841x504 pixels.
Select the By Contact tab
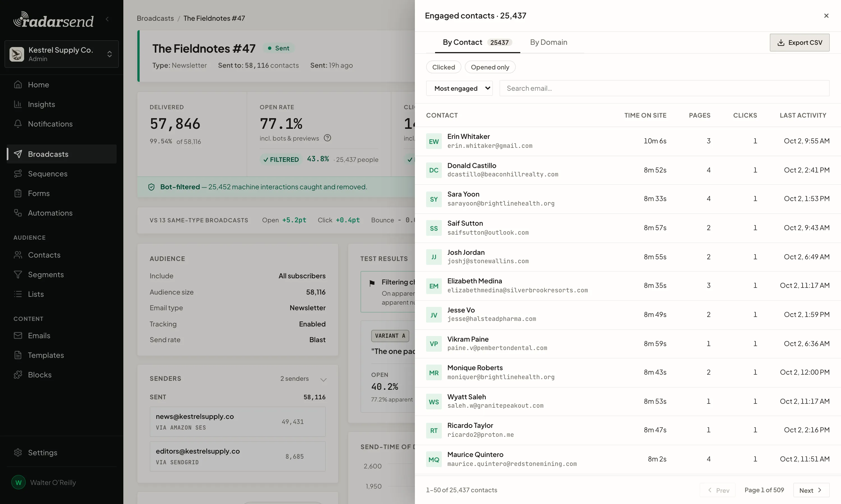(477, 43)
